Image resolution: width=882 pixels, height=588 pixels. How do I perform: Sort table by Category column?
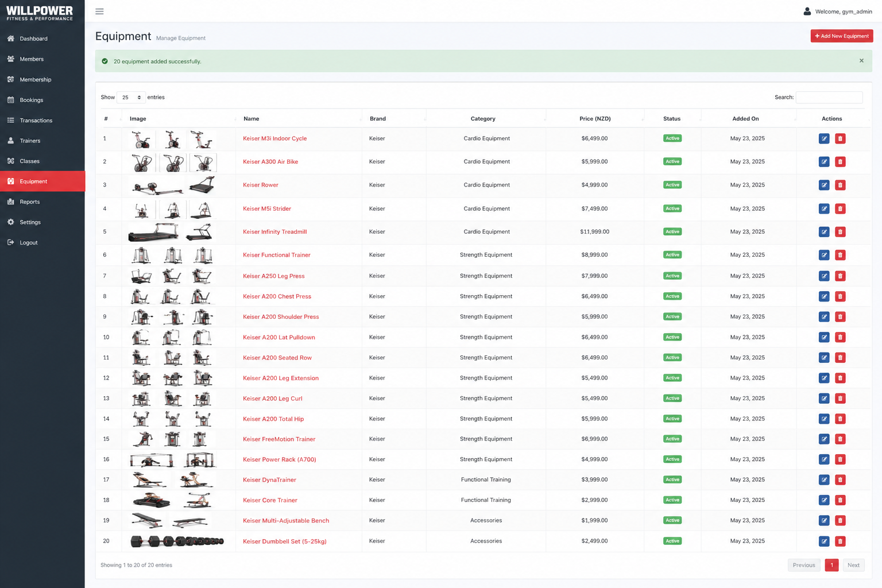pyautogui.click(x=486, y=119)
